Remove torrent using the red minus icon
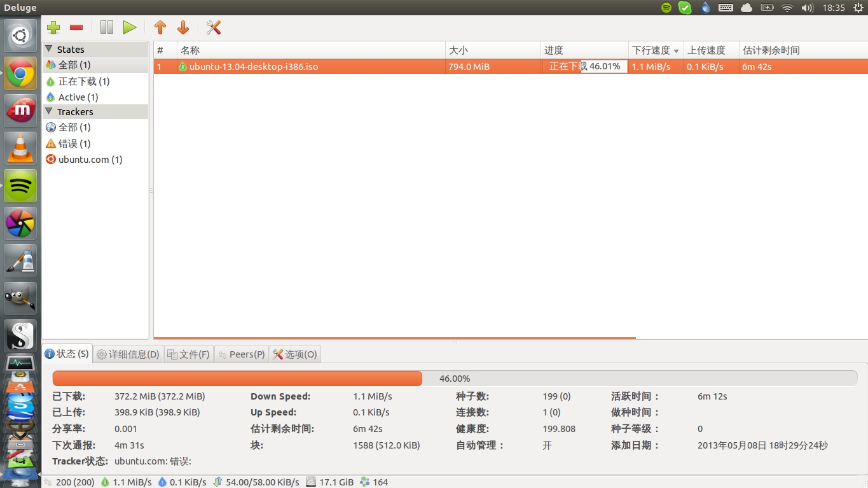Screen dimensions: 868x488 click(x=76, y=27)
